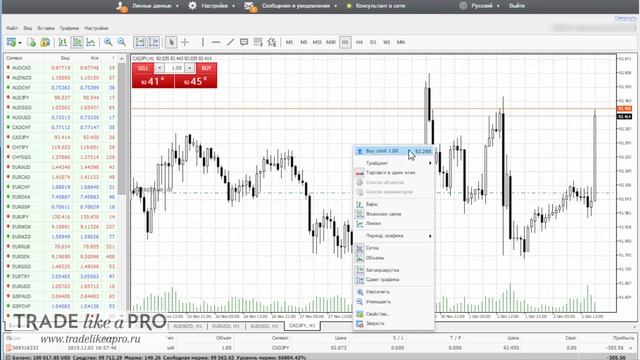
Task: Open Properties from context menu
Action: point(393,314)
